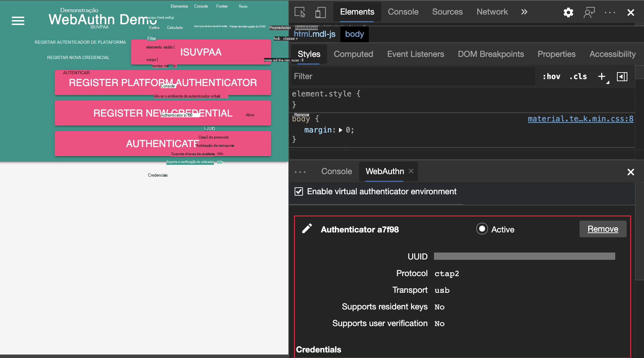Open the three-dot DevTools menu
The width and height of the screenshot is (644, 358).
click(609, 12)
